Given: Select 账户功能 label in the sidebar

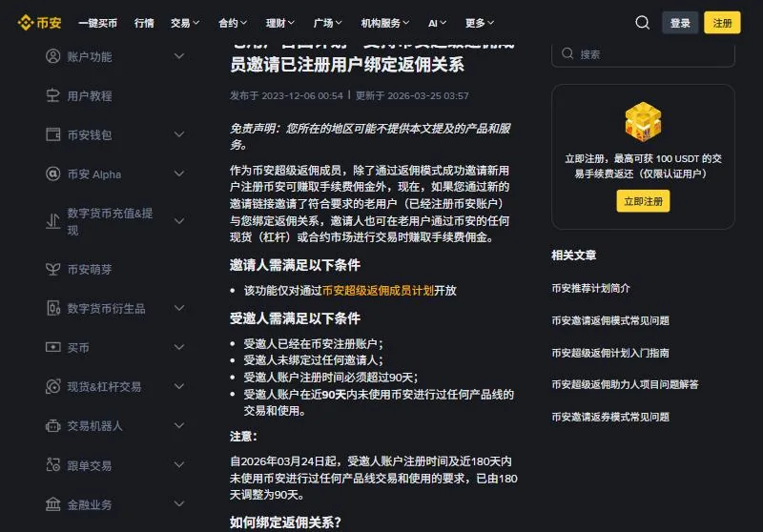Looking at the screenshot, I should [90, 57].
